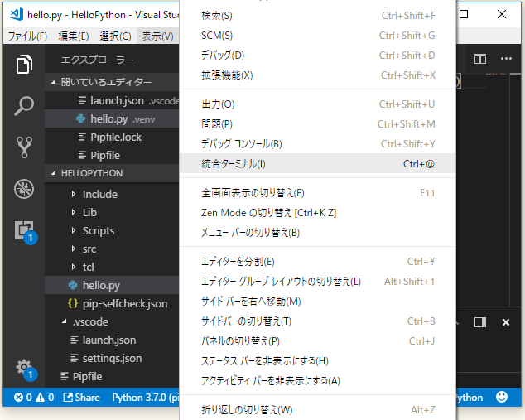Choose SCM(S) menu entry
Viewport: 525px width, 420px height.
pos(317,36)
